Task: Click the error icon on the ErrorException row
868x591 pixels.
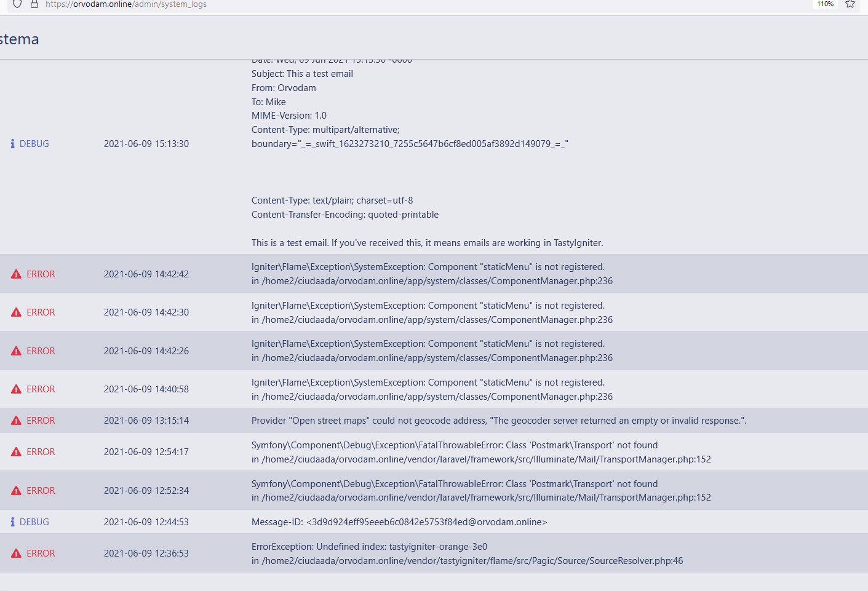Action: point(16,553)
